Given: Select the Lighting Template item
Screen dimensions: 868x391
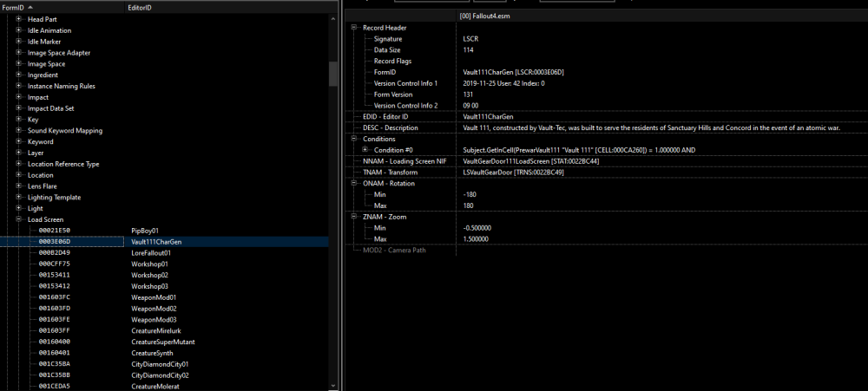Looking at the screenshot, I should pos(54,198).
